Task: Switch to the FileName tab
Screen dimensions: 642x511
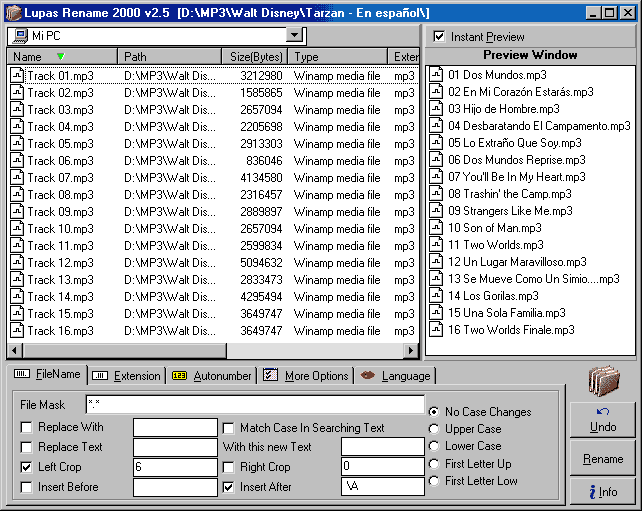Action: (47, 374)
